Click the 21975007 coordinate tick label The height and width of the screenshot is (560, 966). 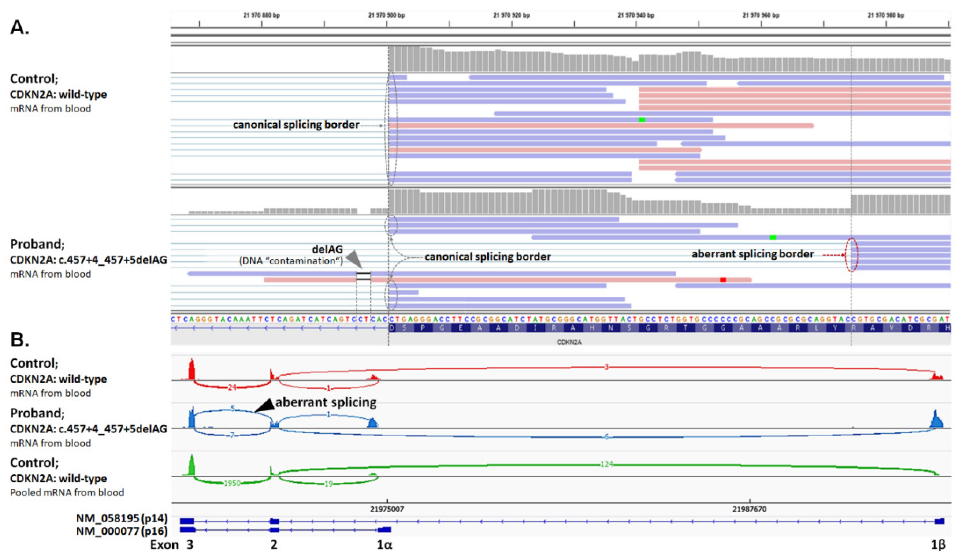click(387, 509)
